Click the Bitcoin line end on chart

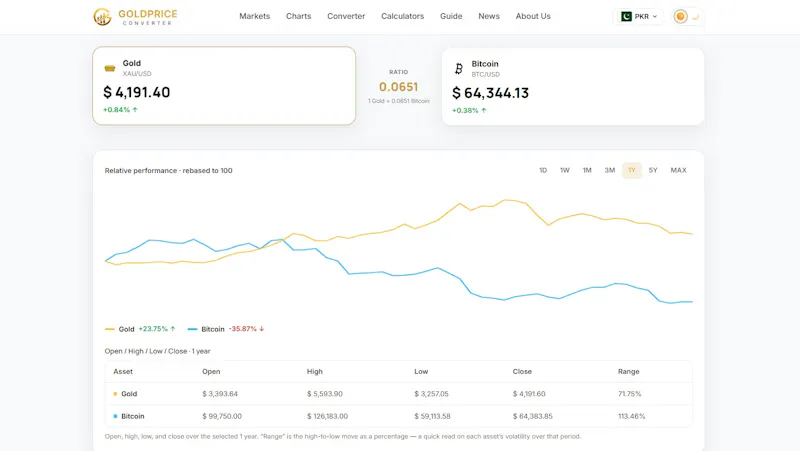coord(691,302)
